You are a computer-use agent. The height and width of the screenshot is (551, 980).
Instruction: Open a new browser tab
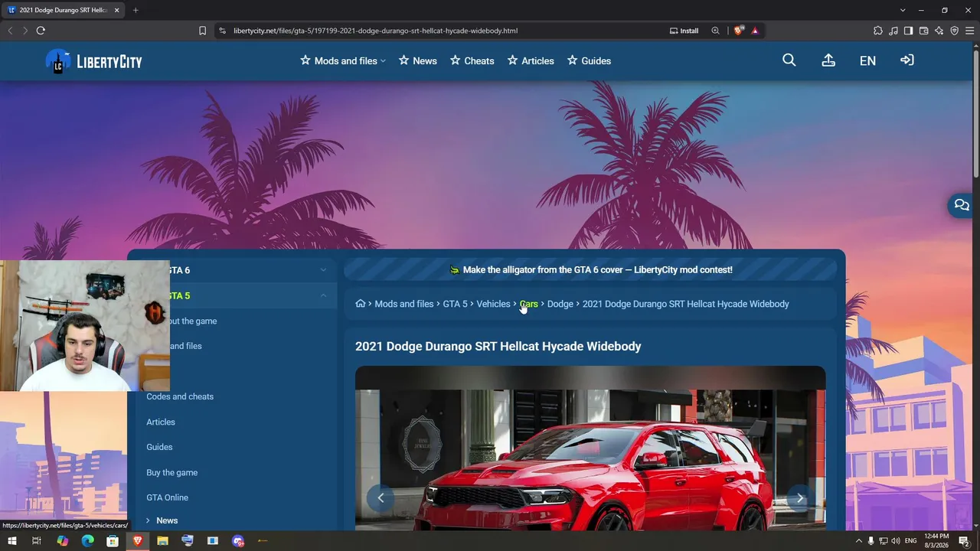point(136,10)
